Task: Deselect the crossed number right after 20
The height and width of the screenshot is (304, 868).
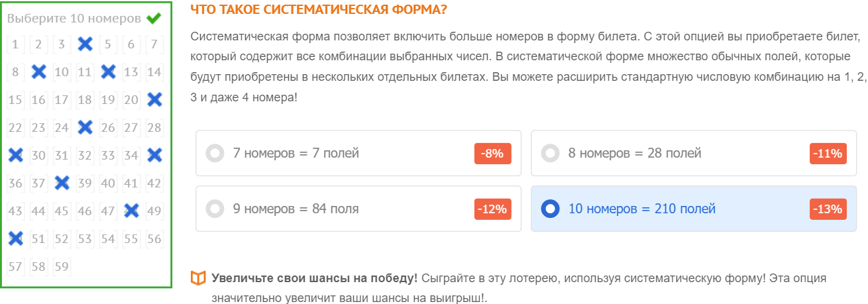Action: (154, 100)
